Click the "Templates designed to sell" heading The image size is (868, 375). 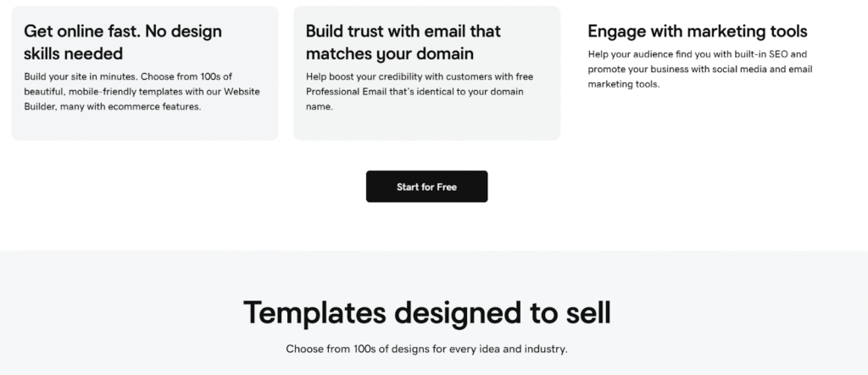coord(426,311)
